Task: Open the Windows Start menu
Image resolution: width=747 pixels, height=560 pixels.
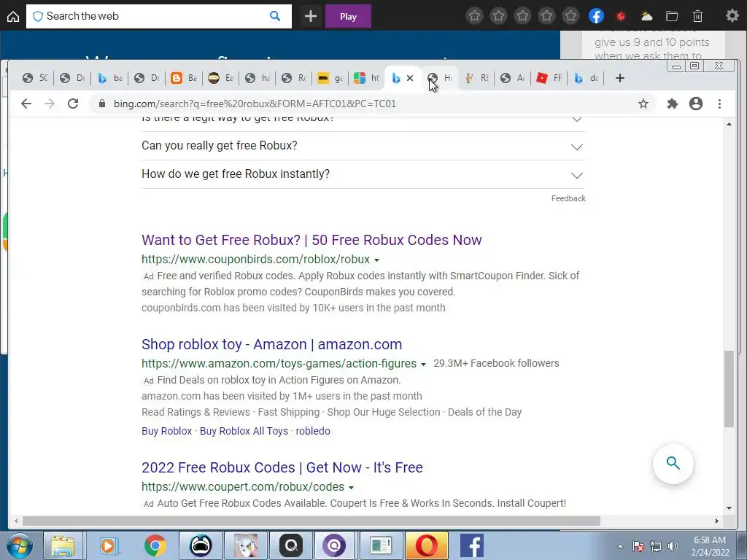Action: coord(19,545)
